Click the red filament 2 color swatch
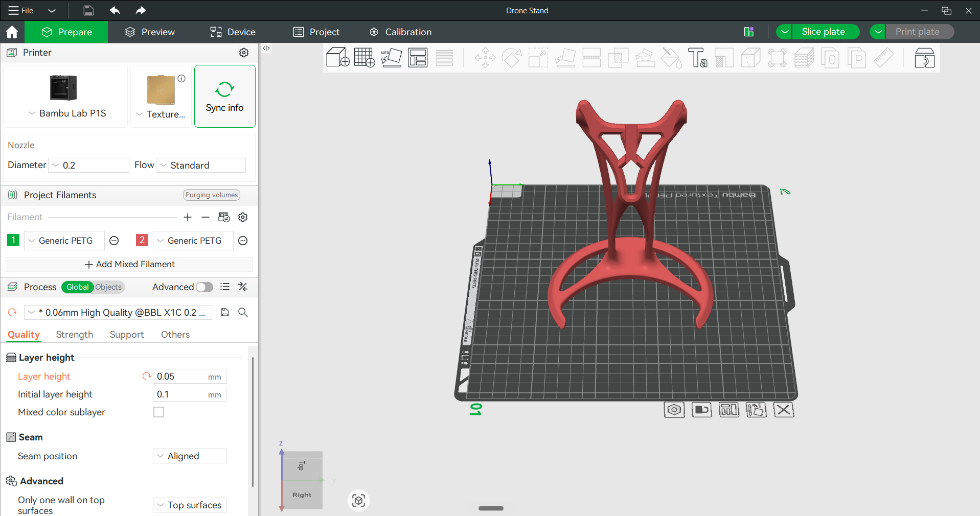The height and width of the screenshot is (516, 980). coord(142,240)
